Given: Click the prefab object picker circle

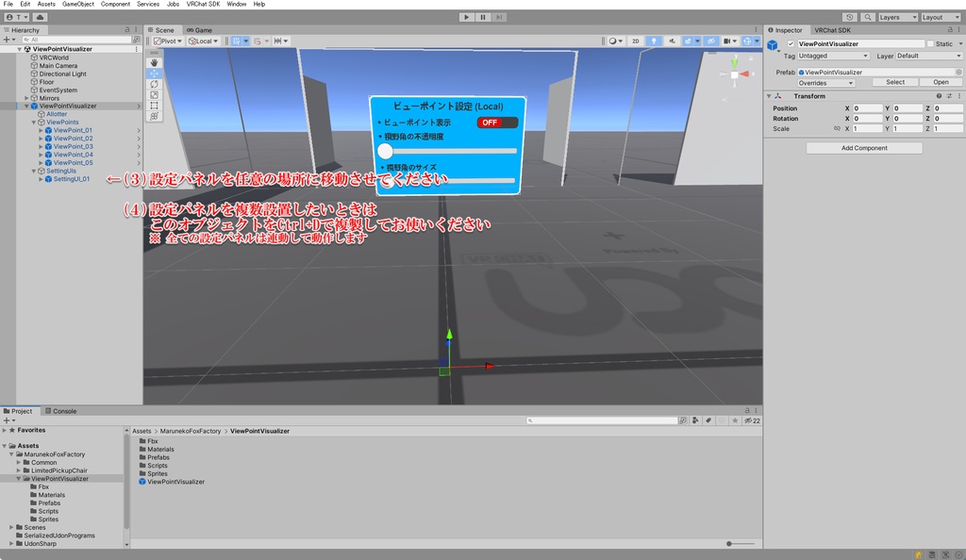Looking at the screenshot, I should coord(958,72).
